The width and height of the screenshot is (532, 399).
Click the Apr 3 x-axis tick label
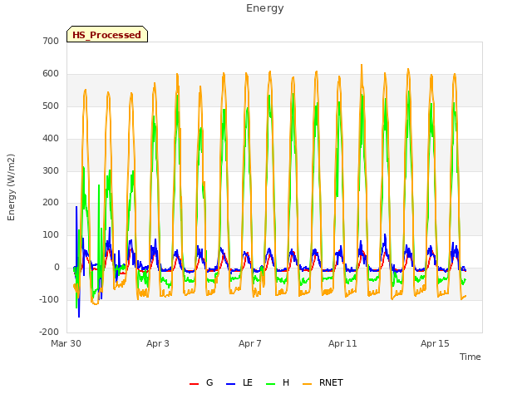click(x=158, y=343)
